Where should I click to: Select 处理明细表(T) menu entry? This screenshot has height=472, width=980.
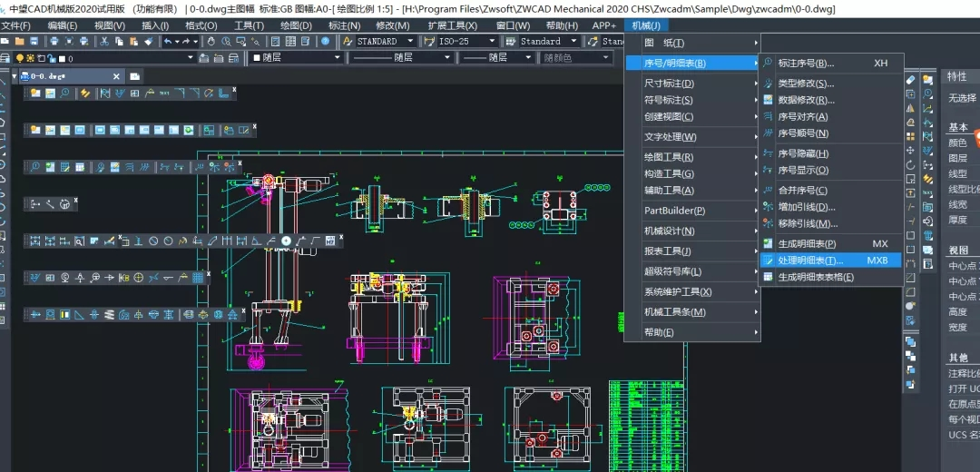(810, 261)
